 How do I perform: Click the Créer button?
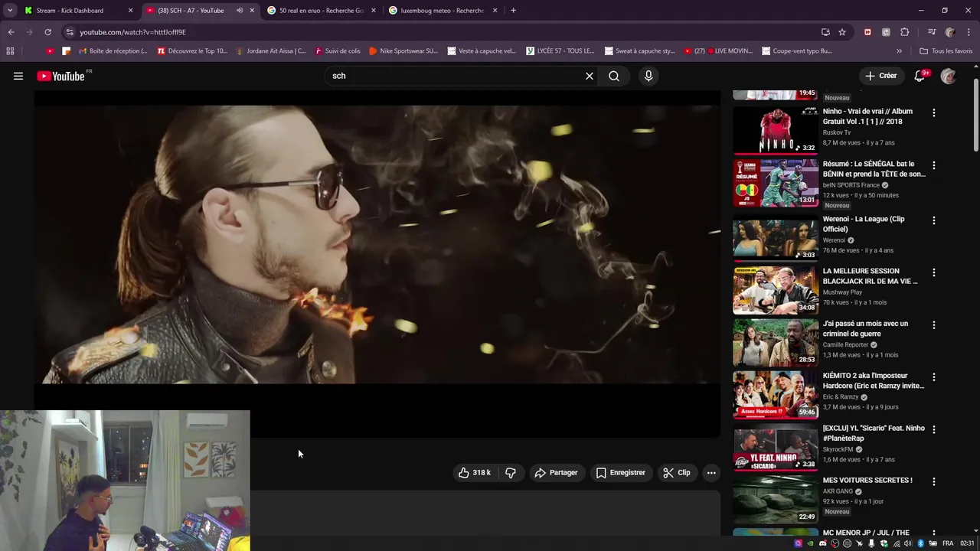click(x=881, y=76)
